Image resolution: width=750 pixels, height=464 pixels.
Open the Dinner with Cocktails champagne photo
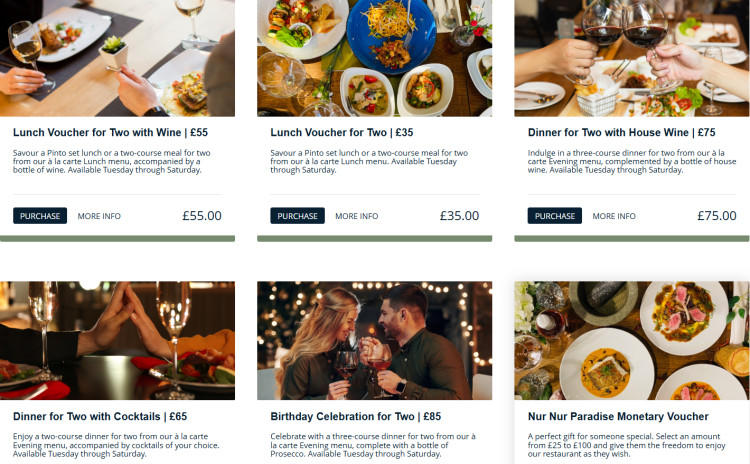pyautogui.click(x=117, y=341)
